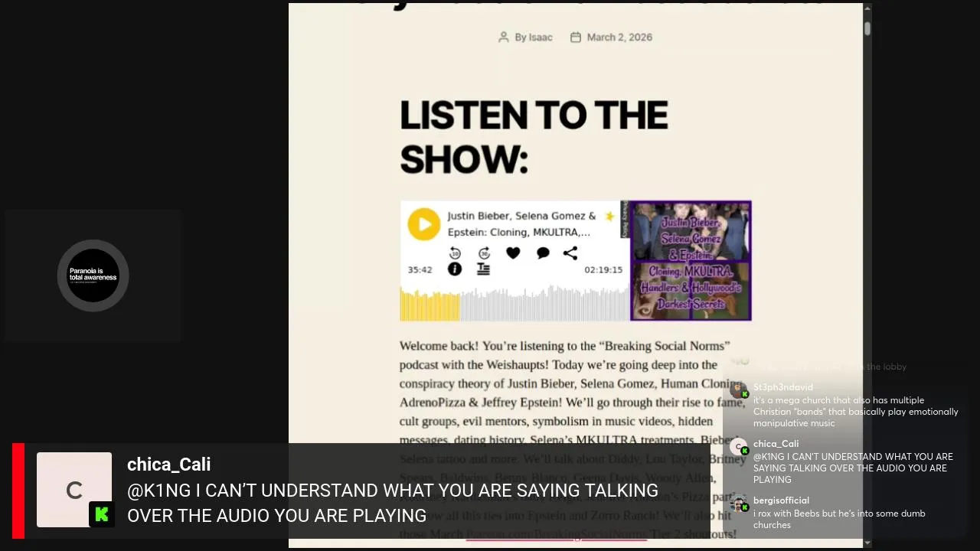Click the "Paranoia is total awareness" circular logo
The height and width of the screenshot is (551, 980).
(93, 275)
